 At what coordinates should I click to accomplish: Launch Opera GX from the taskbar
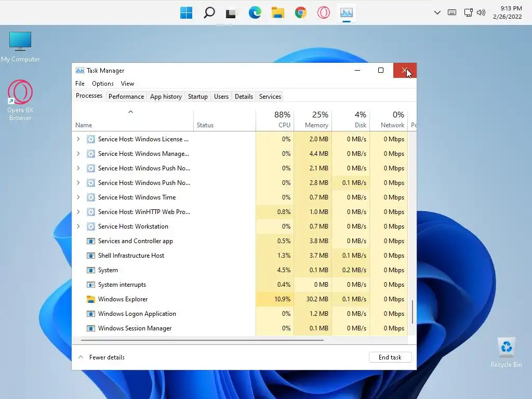(323, 13)
